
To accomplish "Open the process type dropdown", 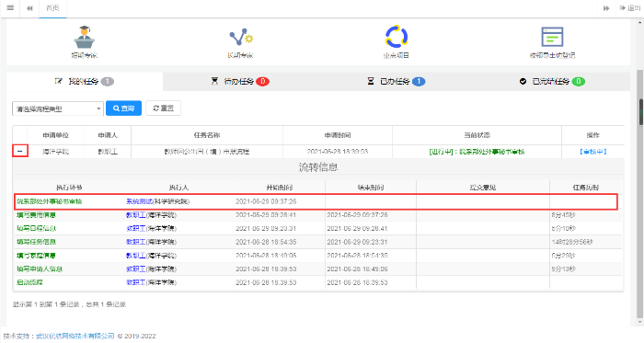I will click(x=57, y=109).
